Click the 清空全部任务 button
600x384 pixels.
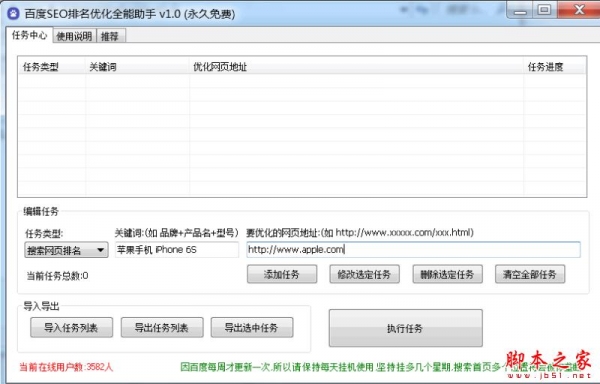click(x=530, y=274)
